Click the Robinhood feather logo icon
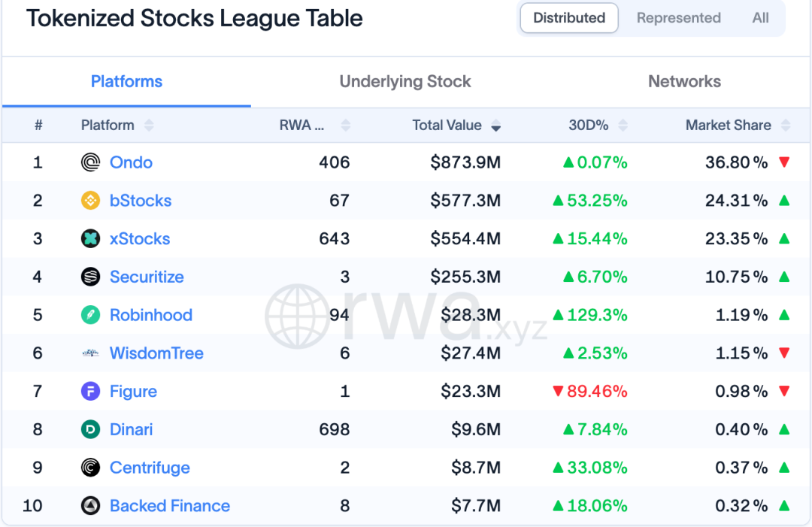 [x=91, y=315]
